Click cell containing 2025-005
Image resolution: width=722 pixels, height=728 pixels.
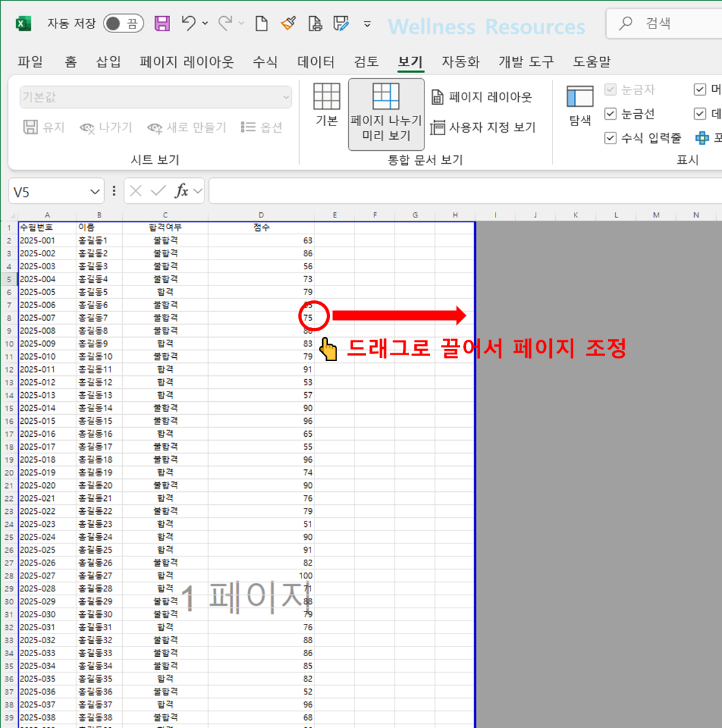(47, 292)
